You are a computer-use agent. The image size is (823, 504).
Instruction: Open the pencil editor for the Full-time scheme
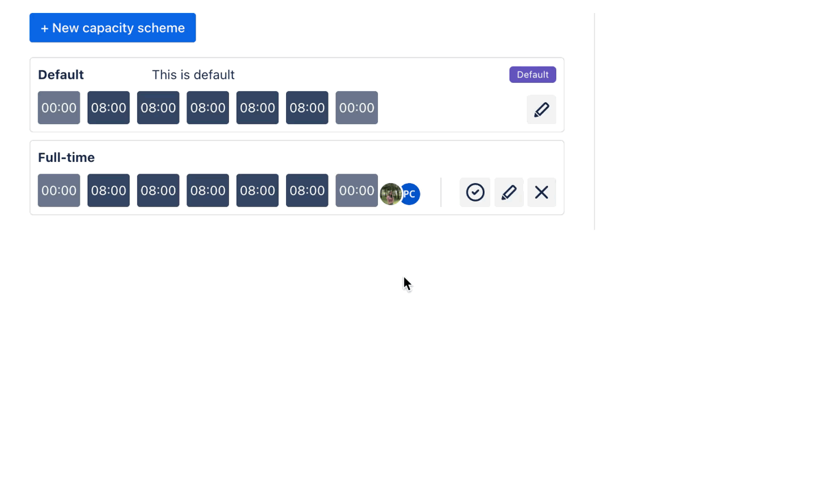click(509, 192)
